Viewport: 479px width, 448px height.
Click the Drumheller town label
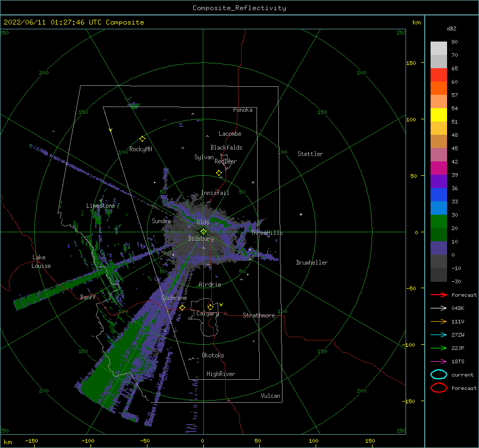311,263
